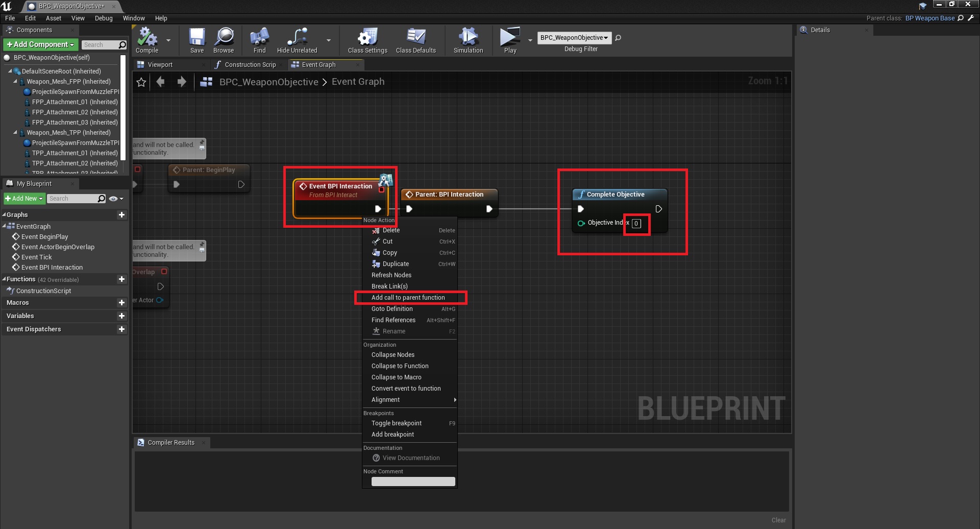Add a new variable with plus button
The image size is (980, 529).
121,316
